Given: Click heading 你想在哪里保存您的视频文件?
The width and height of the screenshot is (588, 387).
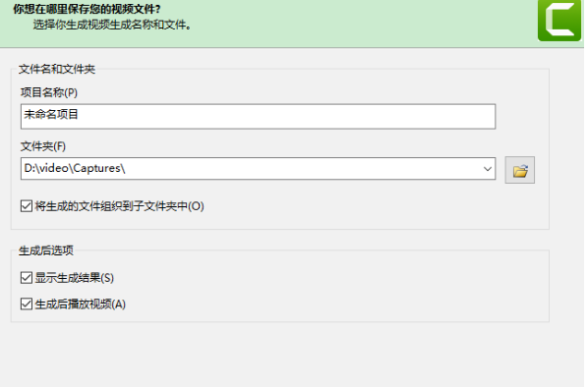Looking at the screenshot, I should [x=87, y=9].
